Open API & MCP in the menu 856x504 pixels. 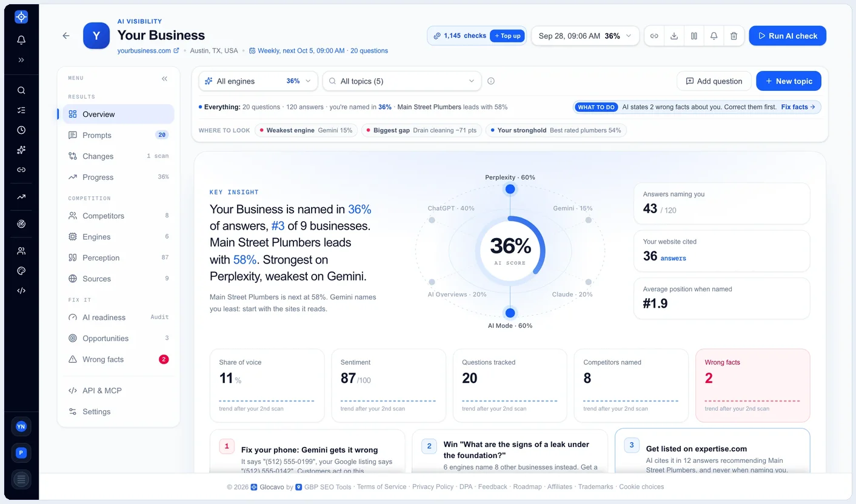click(x=118, y=391)
